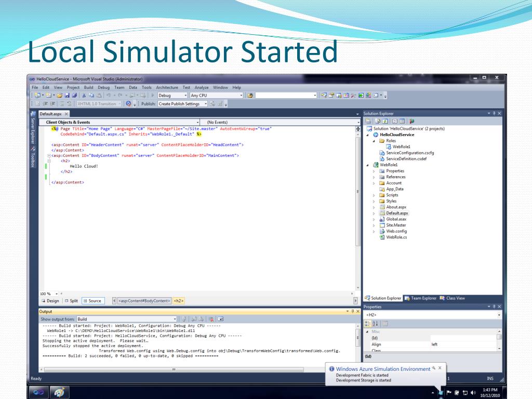The height and width of the screenshot is (399, 532).
Task: Click the Find search combo box
Action: pyautogui.click(x=286, y=96)
